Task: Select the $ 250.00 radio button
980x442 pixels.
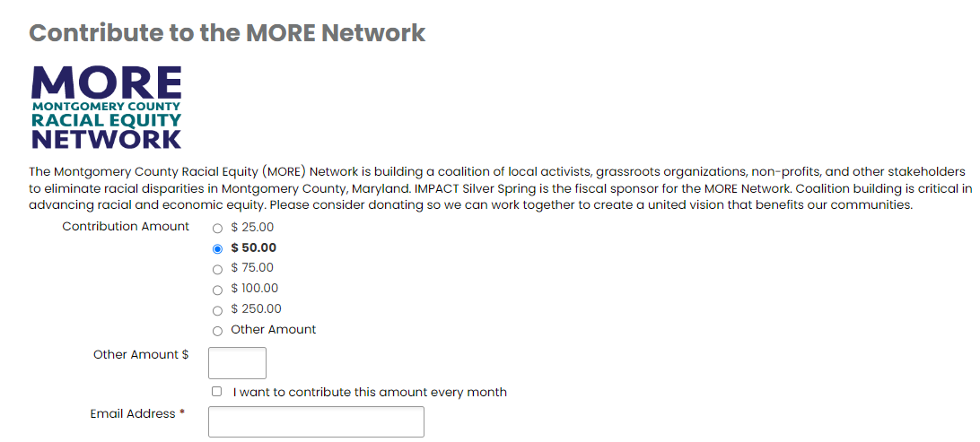Action: (217, 310)
